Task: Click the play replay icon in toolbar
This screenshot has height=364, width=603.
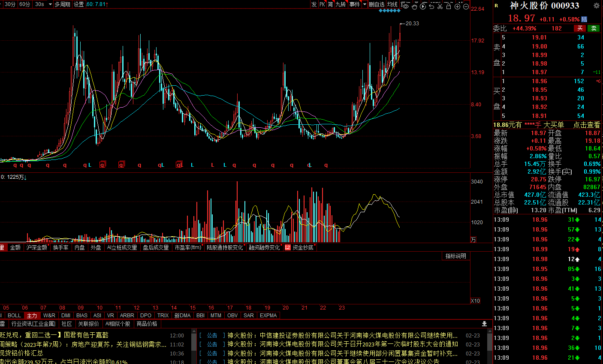Action: click(423, 6)
